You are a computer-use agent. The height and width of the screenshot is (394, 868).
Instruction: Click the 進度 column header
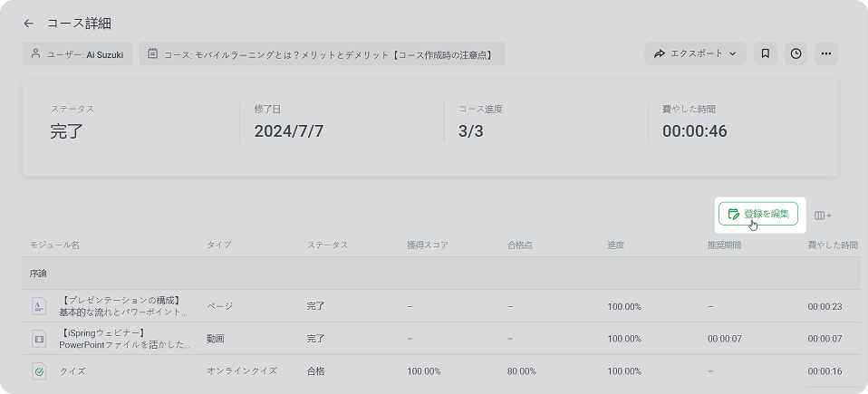616,245
